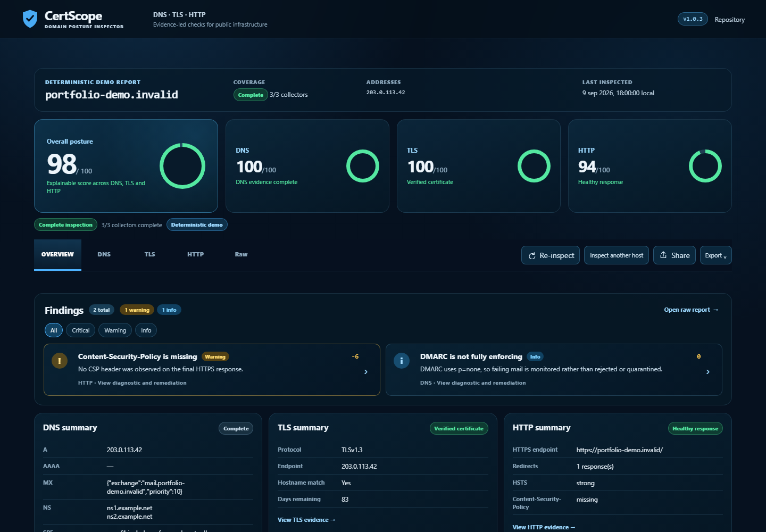Filter findings by All
The height and width of the screenshot is (532, 766).
[54, 330]
